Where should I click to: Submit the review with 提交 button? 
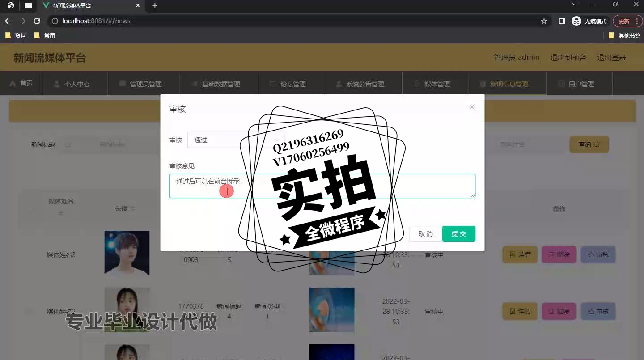(x=459, y=234)
